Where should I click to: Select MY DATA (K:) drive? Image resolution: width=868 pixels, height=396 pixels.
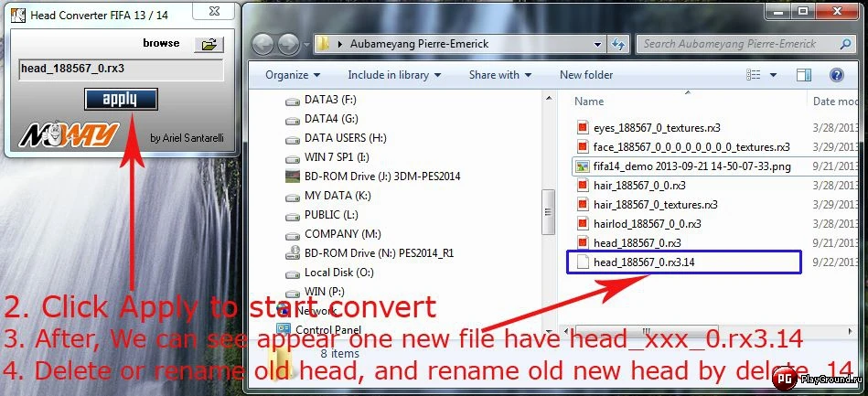(x=338, y=196)
